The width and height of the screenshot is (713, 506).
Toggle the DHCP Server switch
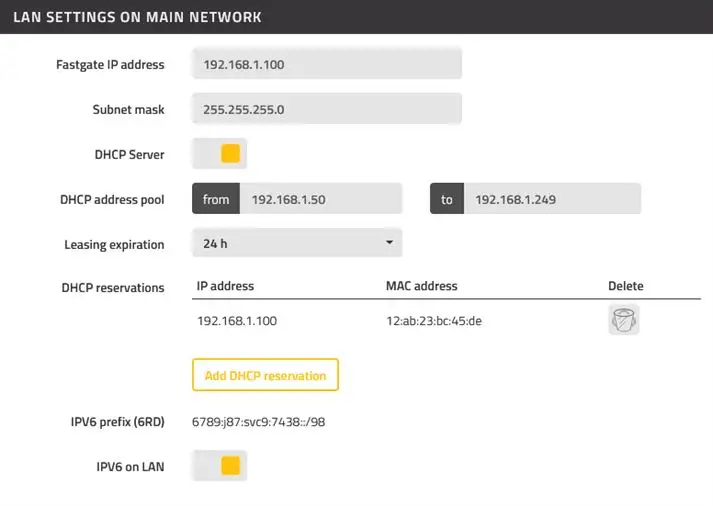pyautogui.click(x=220, y=154)
